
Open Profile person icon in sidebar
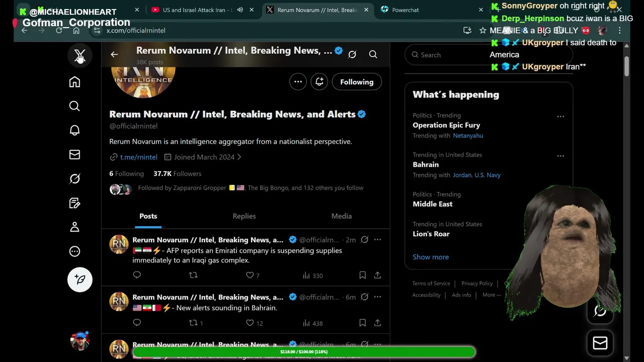[74, 227]
